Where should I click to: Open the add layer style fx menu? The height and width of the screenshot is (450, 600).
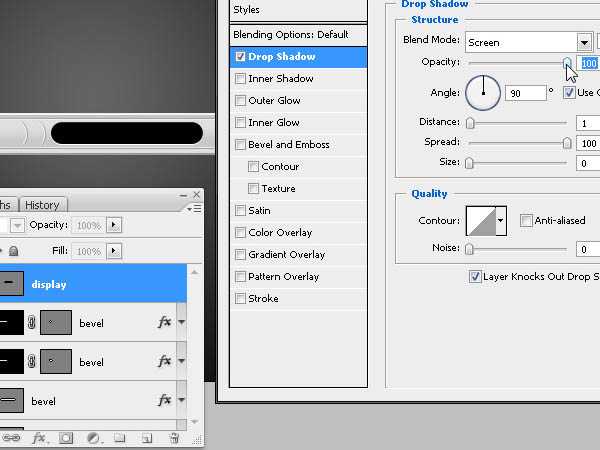(x=39, y=438)
